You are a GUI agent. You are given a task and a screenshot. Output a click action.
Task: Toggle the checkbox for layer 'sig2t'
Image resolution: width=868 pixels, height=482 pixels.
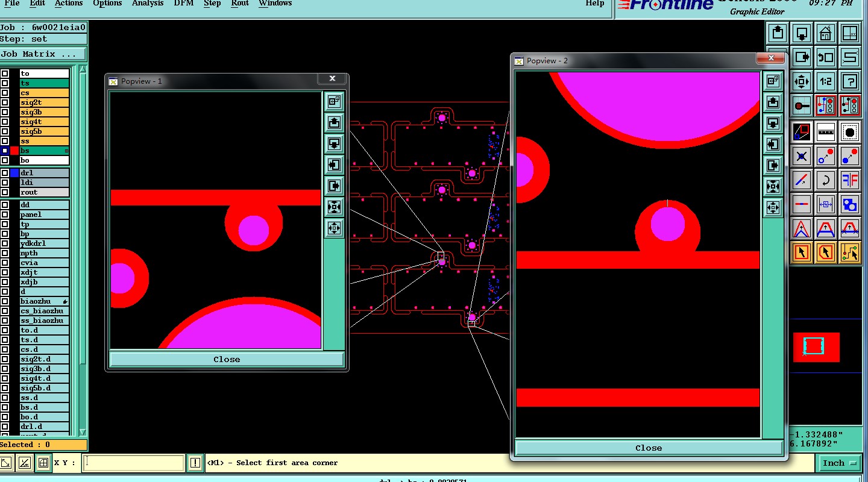5,102
